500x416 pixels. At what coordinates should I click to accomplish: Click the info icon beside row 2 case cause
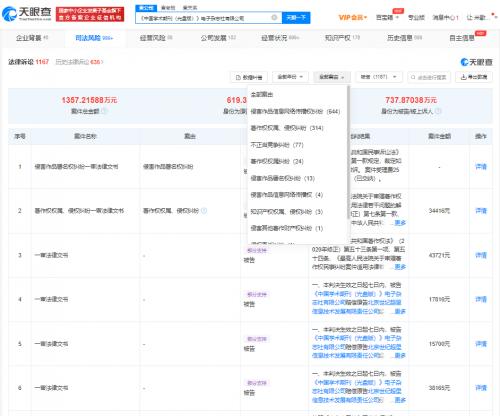coord(204,211)
